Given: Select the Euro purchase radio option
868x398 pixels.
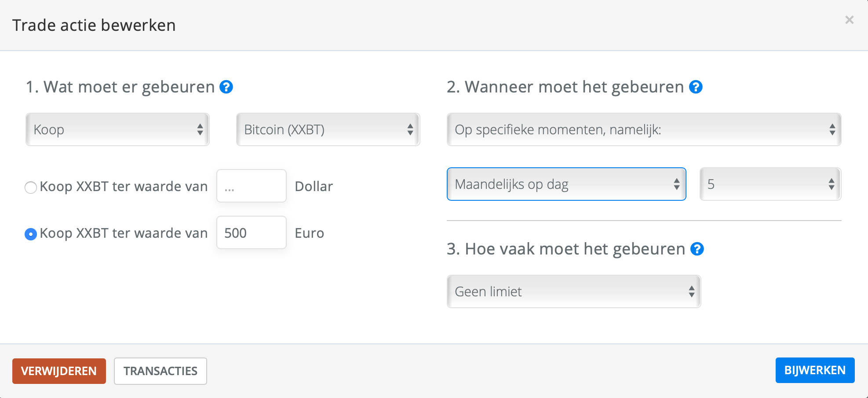Looking at the screenshot, I should click(x=31, y=234).
